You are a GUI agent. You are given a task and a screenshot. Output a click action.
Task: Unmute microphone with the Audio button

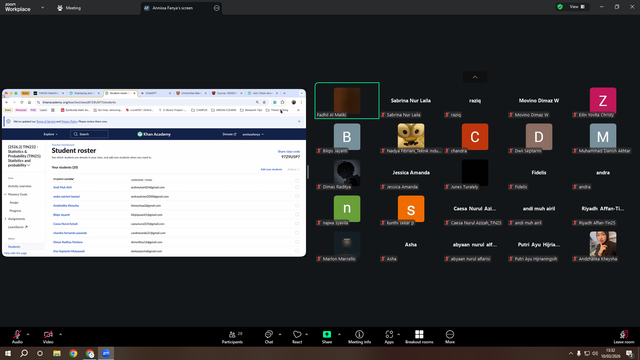click(x=17, y=337)
